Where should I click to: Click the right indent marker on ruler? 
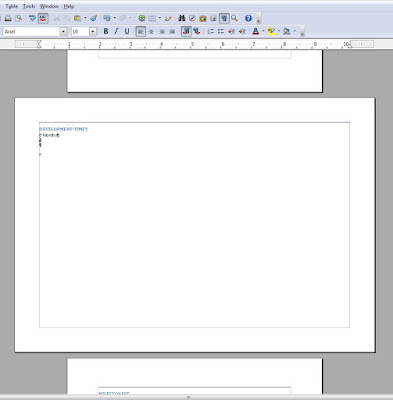click(x=349, y=45)
